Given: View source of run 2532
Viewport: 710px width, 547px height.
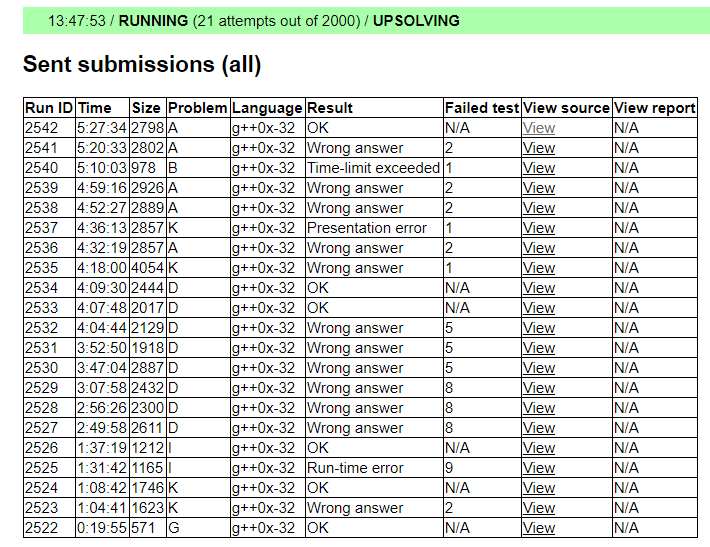Looking at the screenshot, I should click(538, 328).
